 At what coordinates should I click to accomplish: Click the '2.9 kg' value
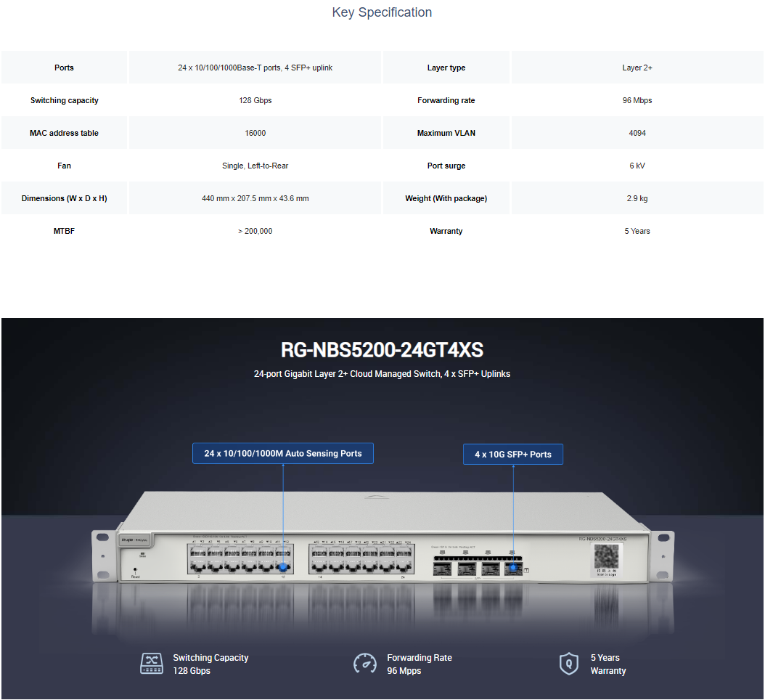(x=637, y=199)
